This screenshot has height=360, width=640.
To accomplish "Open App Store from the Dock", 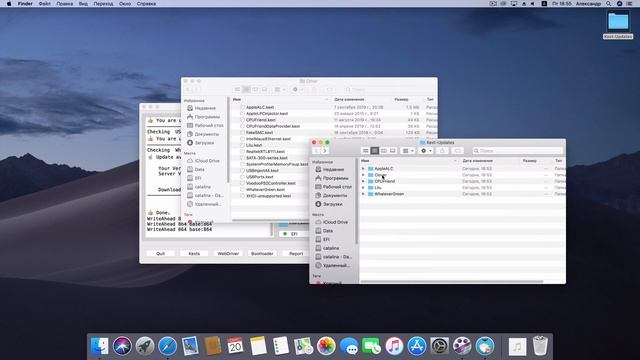I will click(417, 346).
